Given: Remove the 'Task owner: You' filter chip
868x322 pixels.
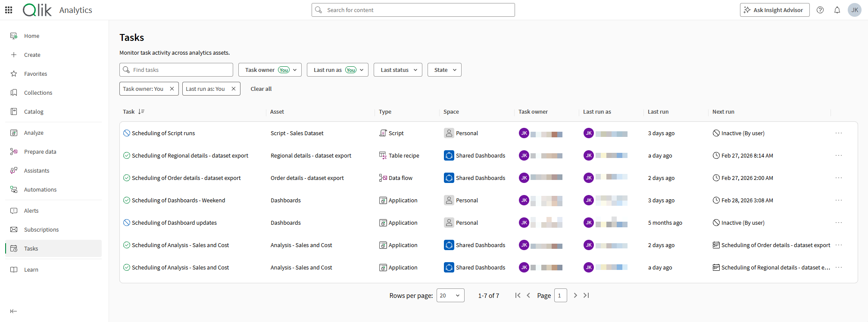Looking at the screenshot, I should click(x=172, y=89).
